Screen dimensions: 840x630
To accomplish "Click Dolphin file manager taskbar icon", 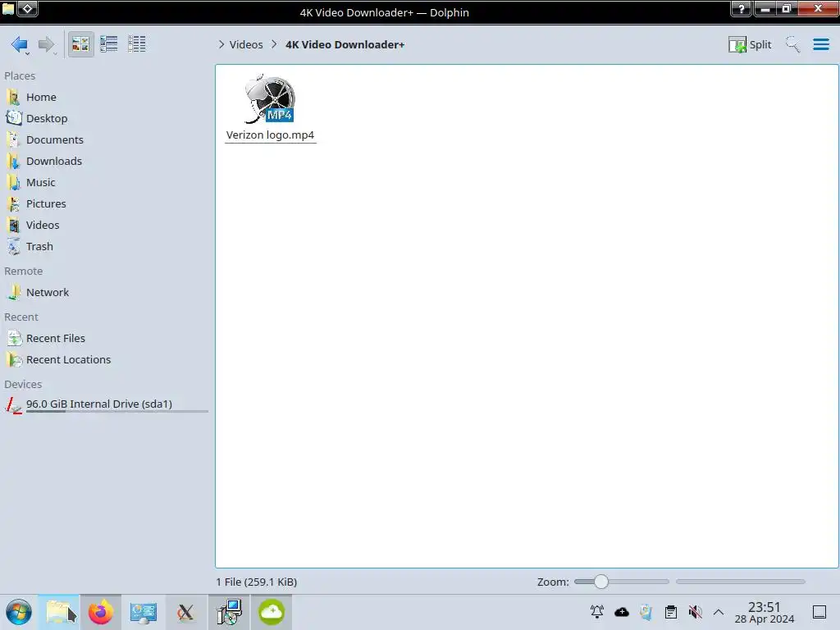I will (60, 612).
